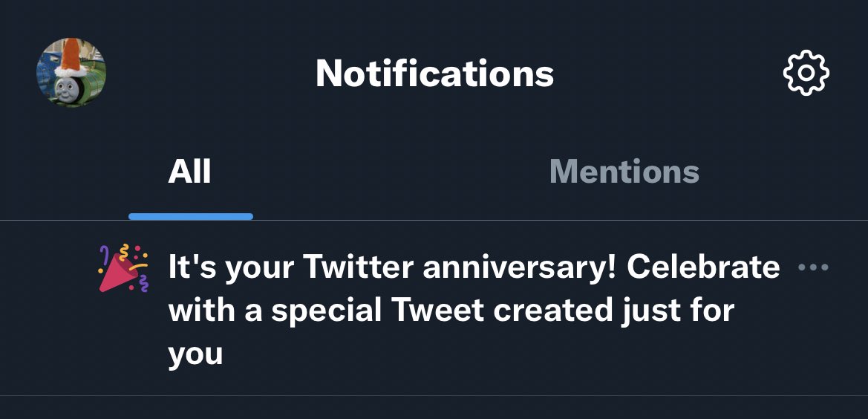This screenshot has height=419, width=868.
Task: Click the cogwheel in the top right corner
Action: pos(806,73)
